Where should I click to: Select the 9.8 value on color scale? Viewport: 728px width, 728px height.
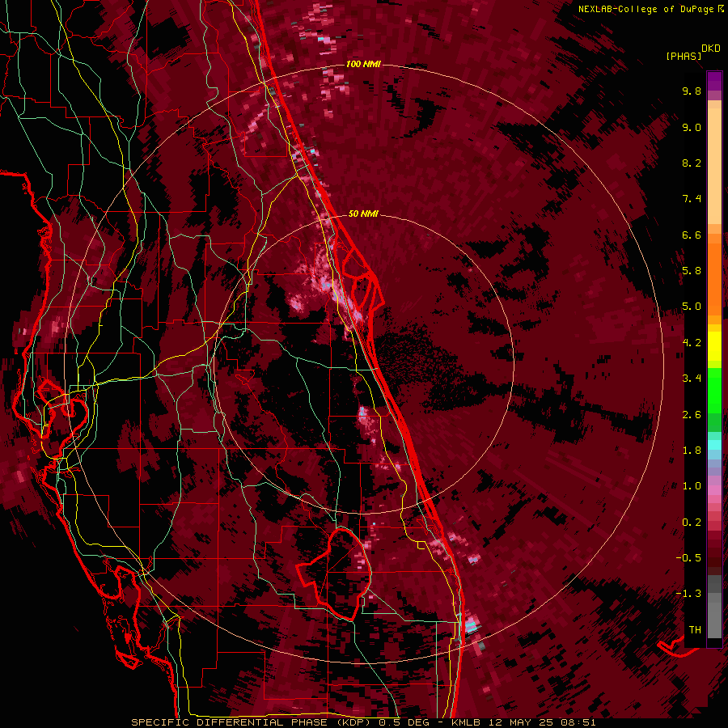coord(692,91)
